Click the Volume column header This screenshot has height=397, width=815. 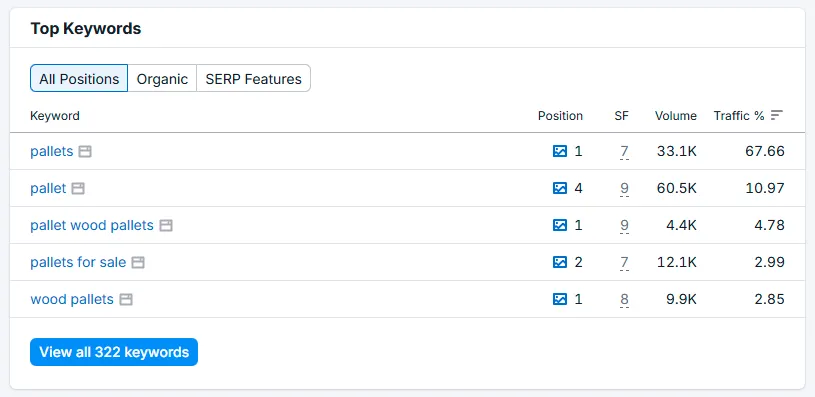coord(676,115)
